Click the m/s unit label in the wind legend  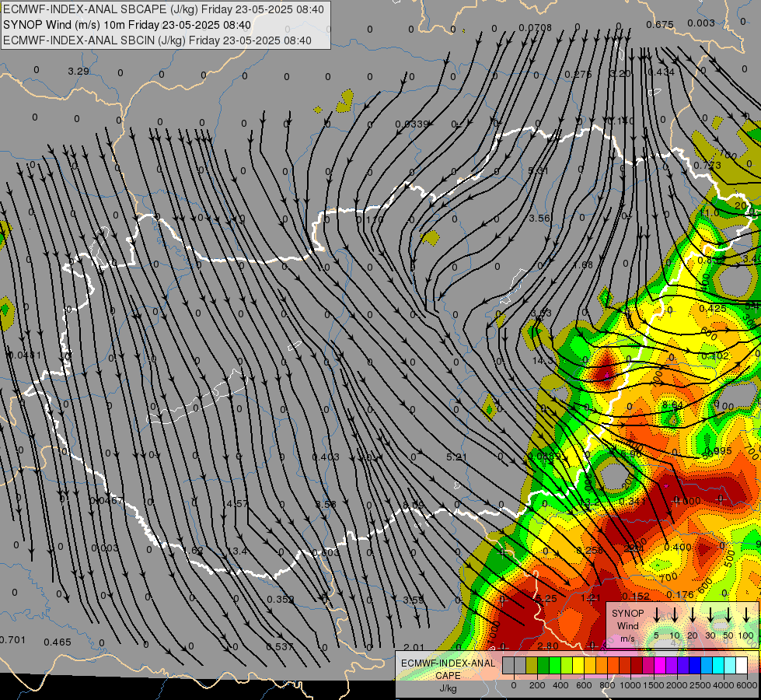tap(627, 639)
